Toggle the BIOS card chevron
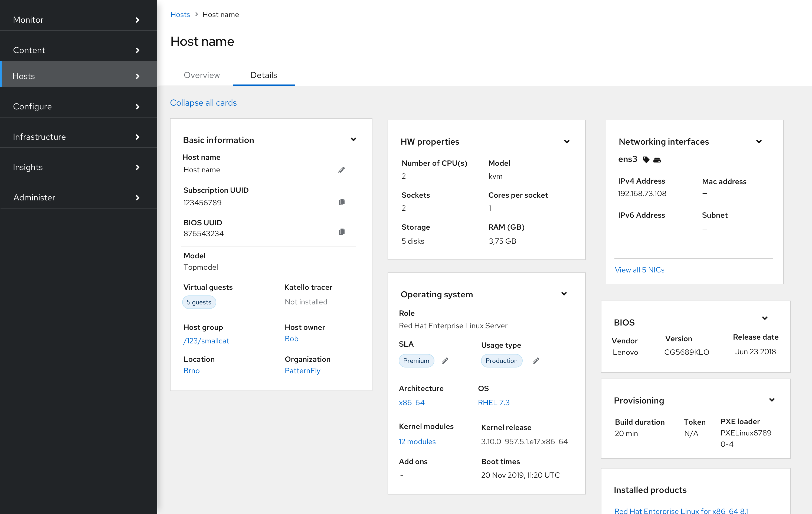This screenshot has width=812, height=514. [765, 318]
